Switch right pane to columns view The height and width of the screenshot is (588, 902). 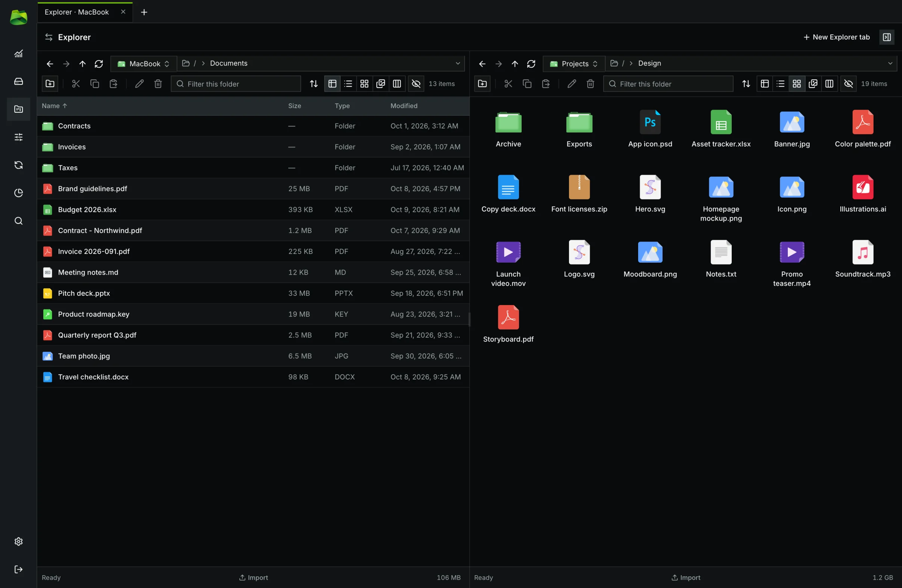click(x=829, y=84)
